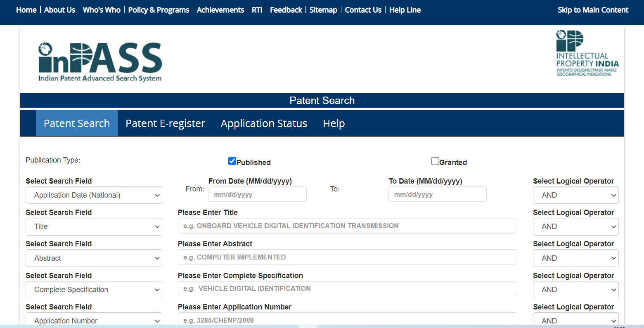The image size is (644, 328).
Task: Open the Policy & Programs link
Action: point(159,10)
